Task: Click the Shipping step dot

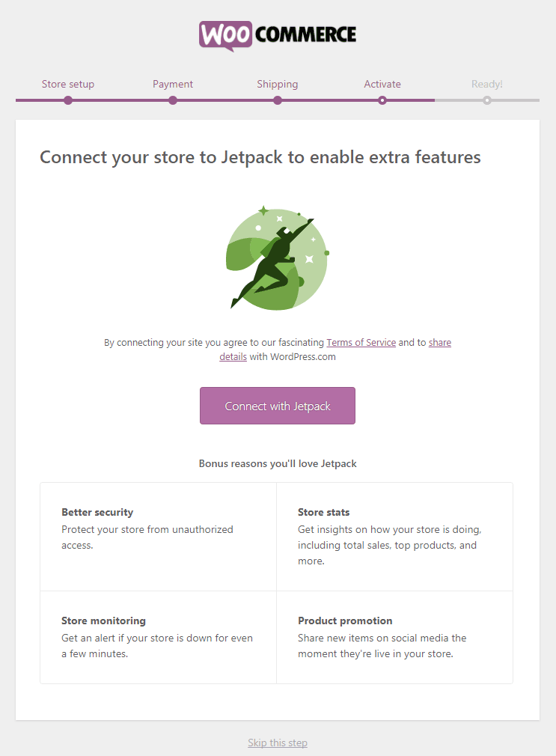Action: coord(278,100)
